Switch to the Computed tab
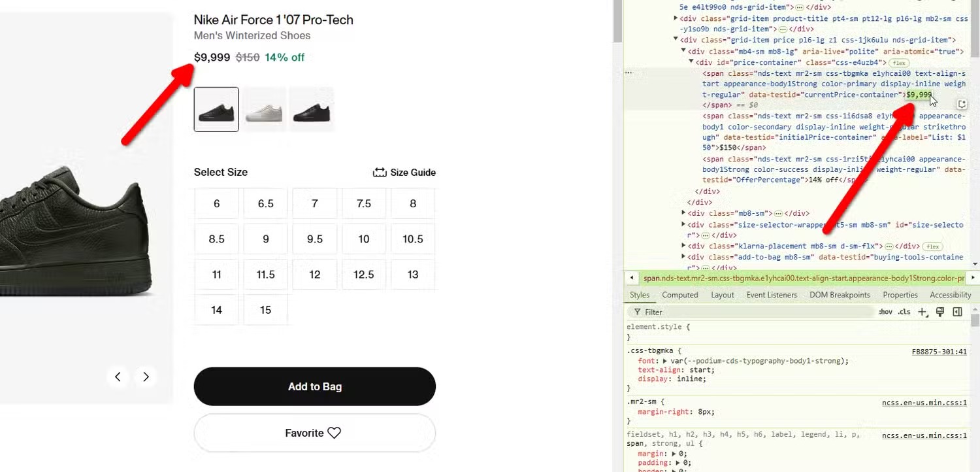The height and width of the screenshot is (472, 980). (x=680, y=295)
